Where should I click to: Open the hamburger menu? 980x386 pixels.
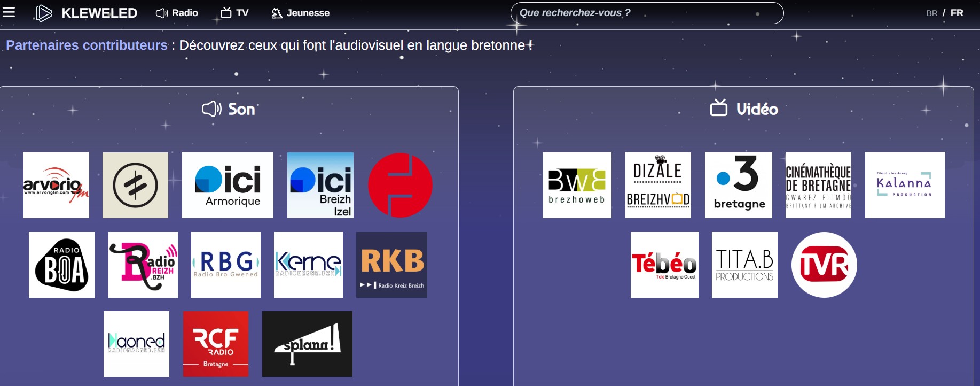pyautogui.click(x=9, y=12)
